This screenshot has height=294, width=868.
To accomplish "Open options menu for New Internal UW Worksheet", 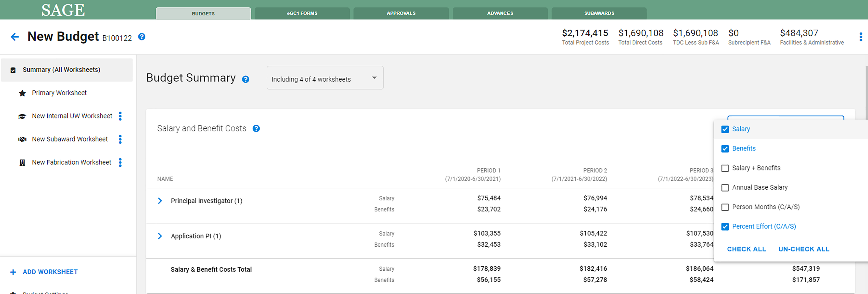I will (120, 116).
